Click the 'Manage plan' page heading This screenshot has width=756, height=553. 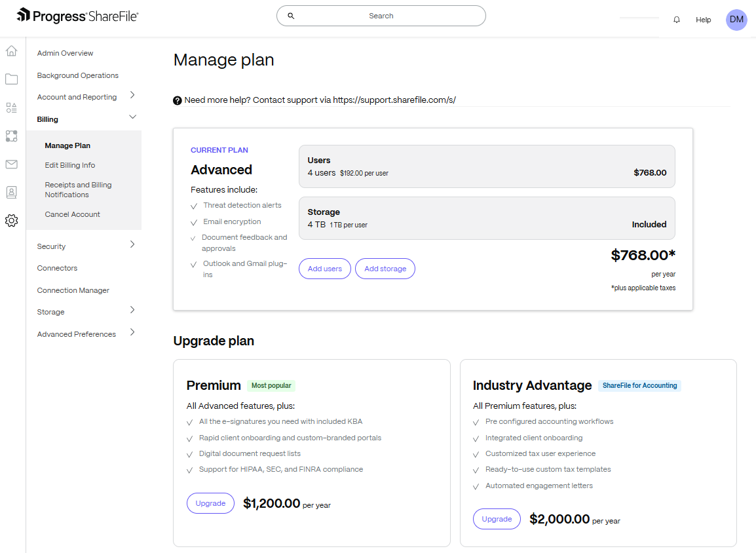(223, 60)
